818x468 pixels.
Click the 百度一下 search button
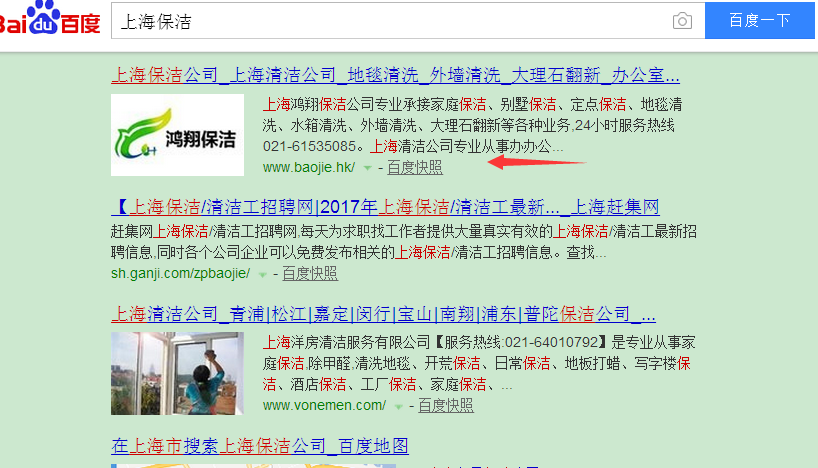click(760, 20)
